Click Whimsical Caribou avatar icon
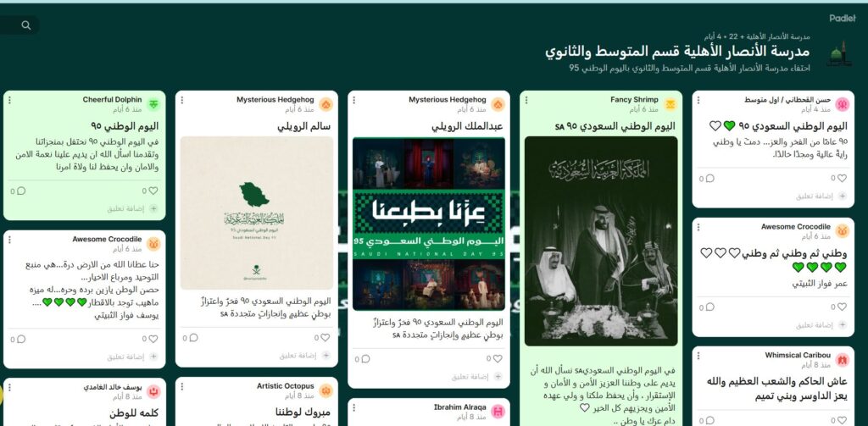 coord(843,360)
